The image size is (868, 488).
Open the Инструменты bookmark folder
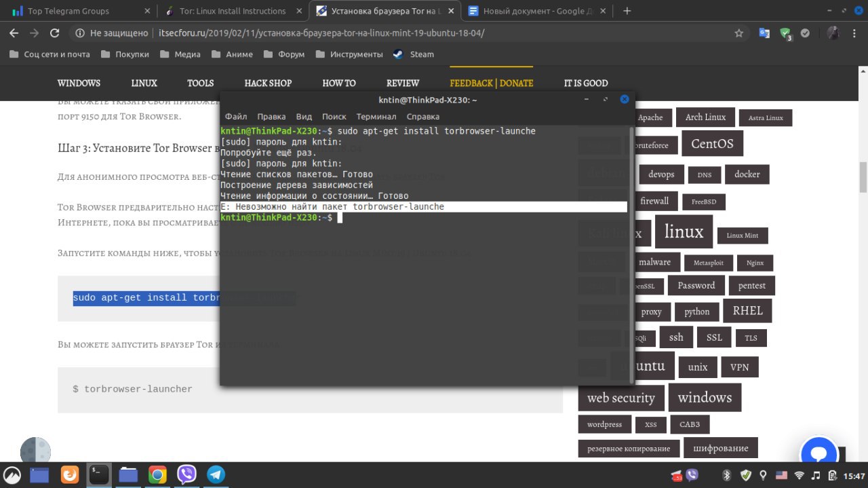click(350, 54)
